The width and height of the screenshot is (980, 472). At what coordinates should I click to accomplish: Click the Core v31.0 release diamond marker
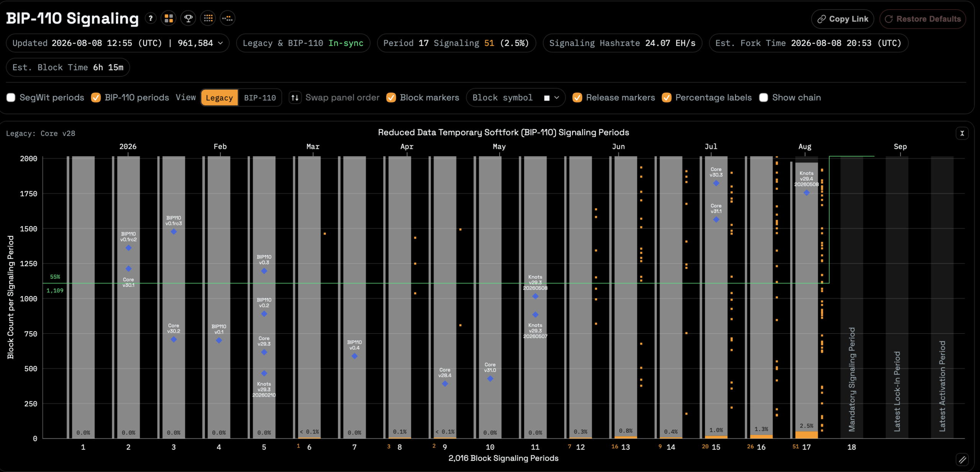click(x=490, y=379)
